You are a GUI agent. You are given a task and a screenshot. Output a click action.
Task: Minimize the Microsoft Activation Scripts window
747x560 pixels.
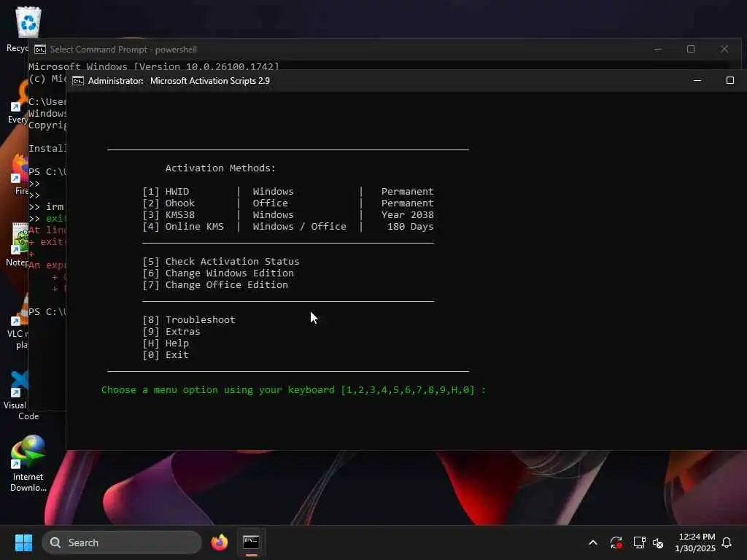(x=697, y=80)
